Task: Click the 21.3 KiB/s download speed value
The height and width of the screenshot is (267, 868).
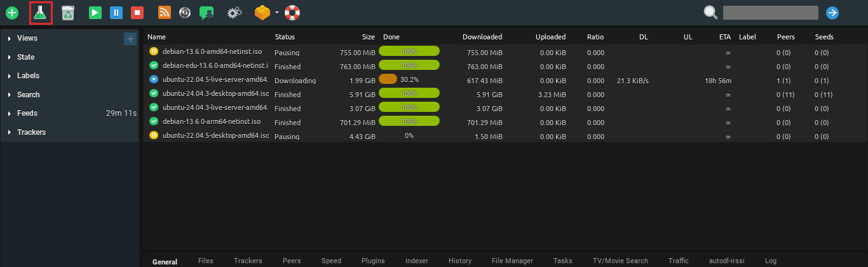Action: click(x=632, y=81)
